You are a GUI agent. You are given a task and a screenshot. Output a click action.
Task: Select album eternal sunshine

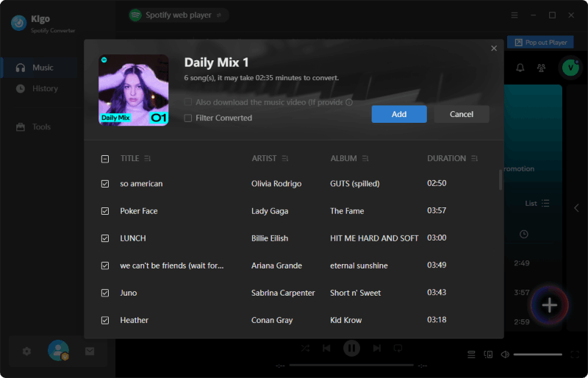pos(359,265)
